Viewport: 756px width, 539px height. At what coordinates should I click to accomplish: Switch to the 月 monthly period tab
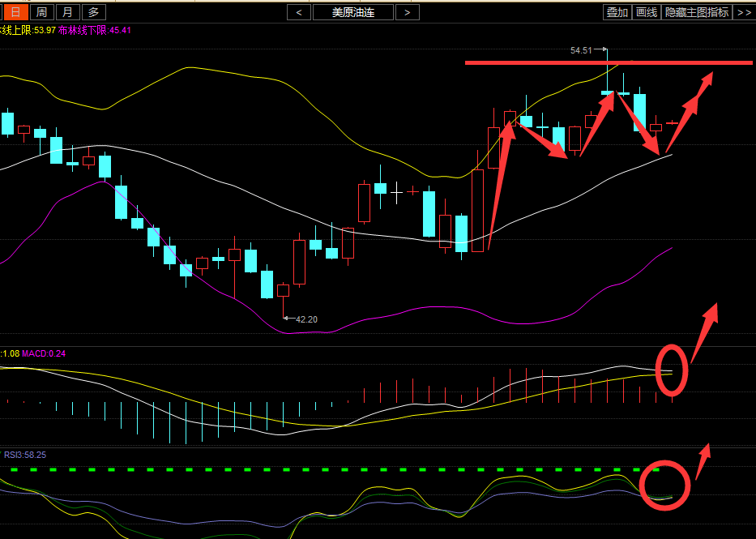point(67,12)
